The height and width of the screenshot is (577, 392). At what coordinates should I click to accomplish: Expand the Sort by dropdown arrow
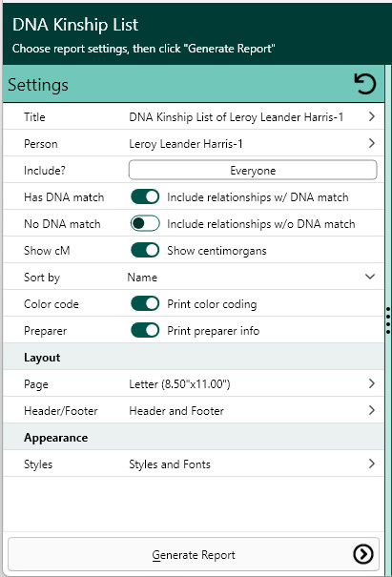point(370,277)
